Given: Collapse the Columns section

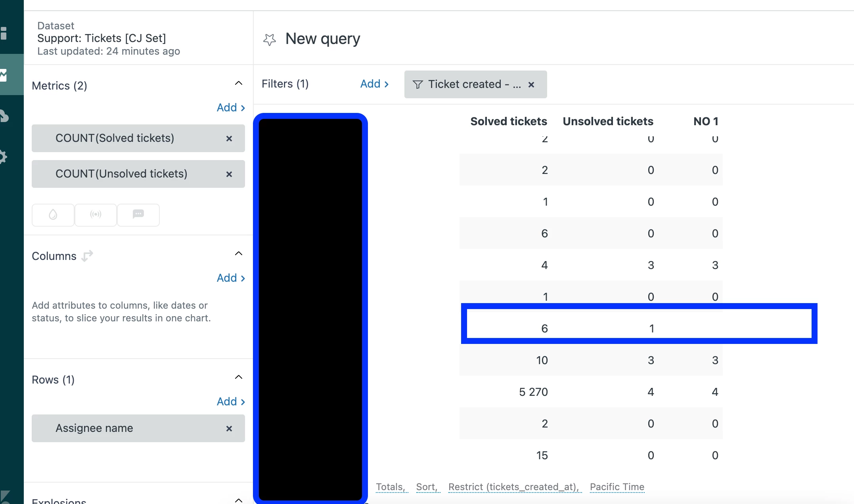Looking at the screenshot, I should (x=238, y=254).
